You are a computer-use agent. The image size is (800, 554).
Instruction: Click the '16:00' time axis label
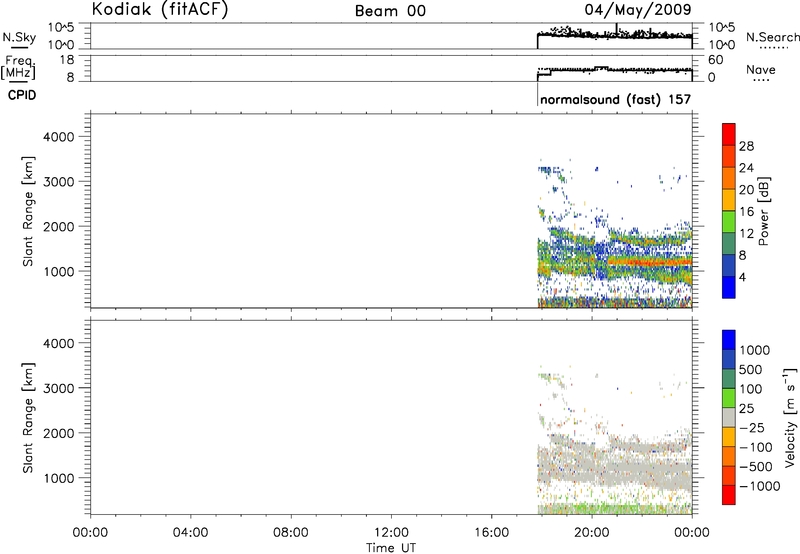coord(491,533)
